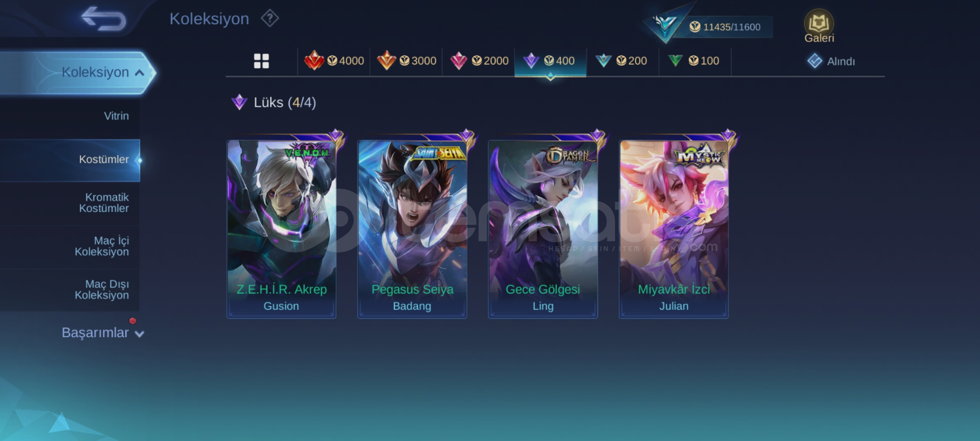Open the Koleksiyon help question icon
This screenshot has width=980, height=441.
click(269, 18)
